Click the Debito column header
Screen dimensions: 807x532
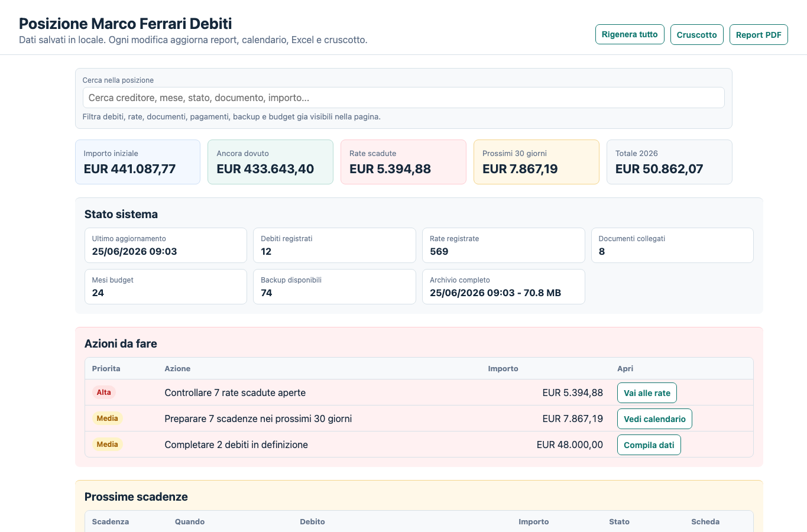[312, 521]
